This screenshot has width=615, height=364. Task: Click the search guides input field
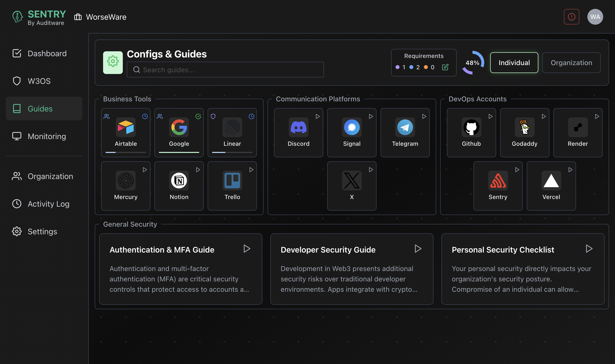point(225,70)
